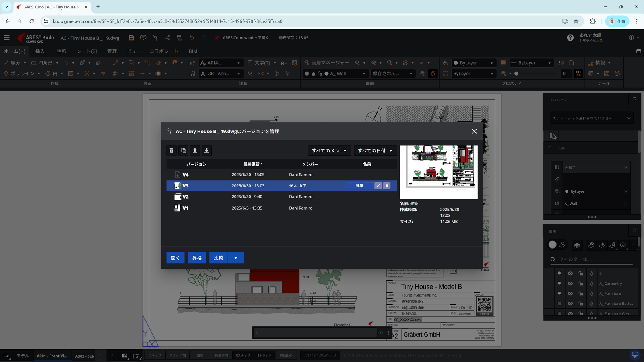Open the ByLayer color dropdown in ribbon
Image resolution: width=644 pixels, height=362 pixels.
coord(473,63)
